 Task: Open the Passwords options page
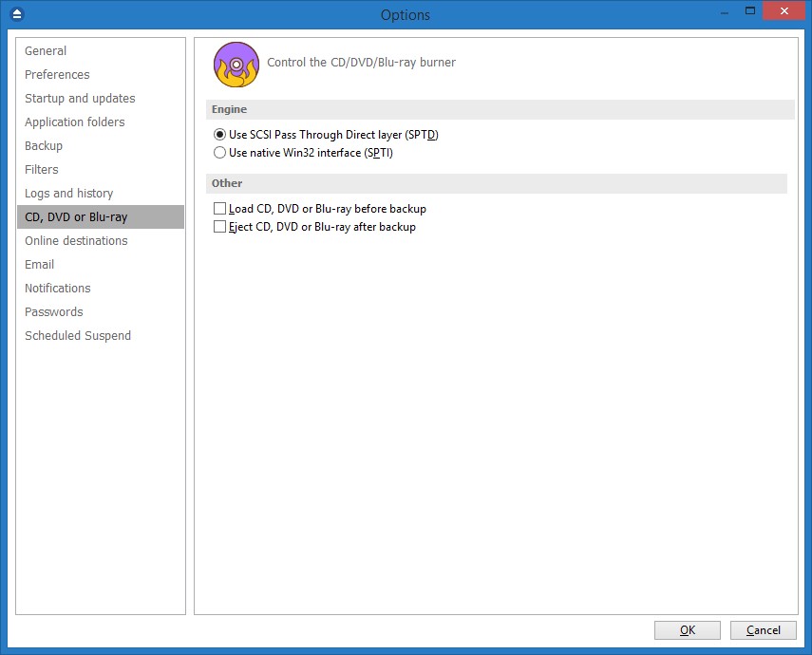point(54,312)
